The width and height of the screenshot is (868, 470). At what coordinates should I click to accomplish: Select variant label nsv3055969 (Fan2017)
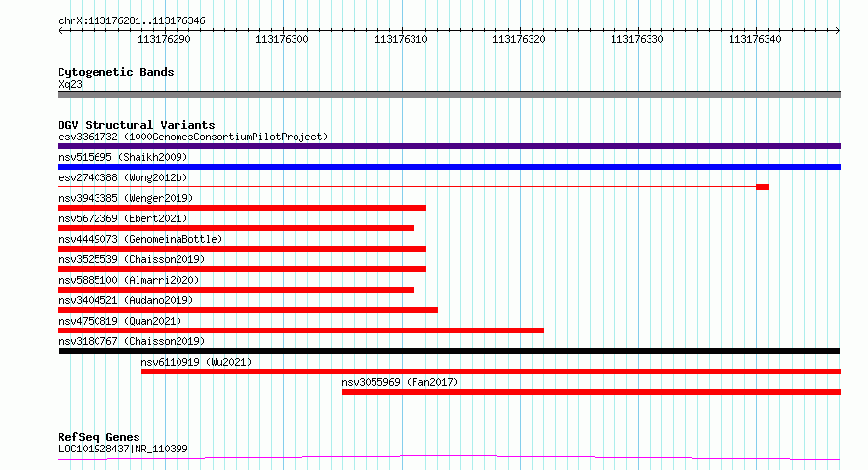click(x=400, y=382)
